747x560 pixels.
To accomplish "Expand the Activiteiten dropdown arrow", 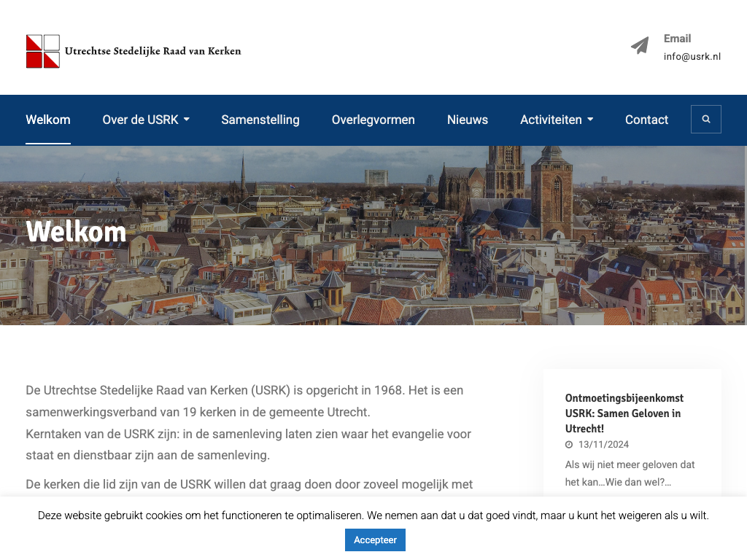I will click(x=590, y=120).
